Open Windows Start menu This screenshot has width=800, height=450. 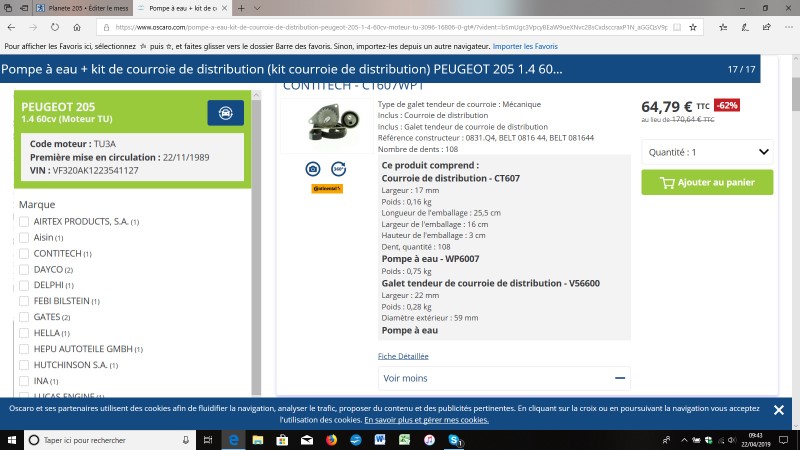(12, 440)
